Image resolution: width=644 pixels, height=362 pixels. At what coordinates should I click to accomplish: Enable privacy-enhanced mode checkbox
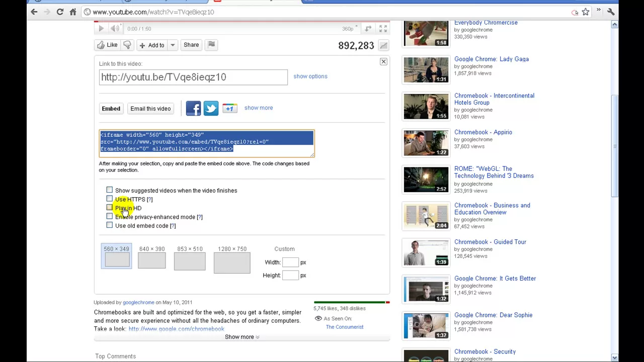(109, 216)
